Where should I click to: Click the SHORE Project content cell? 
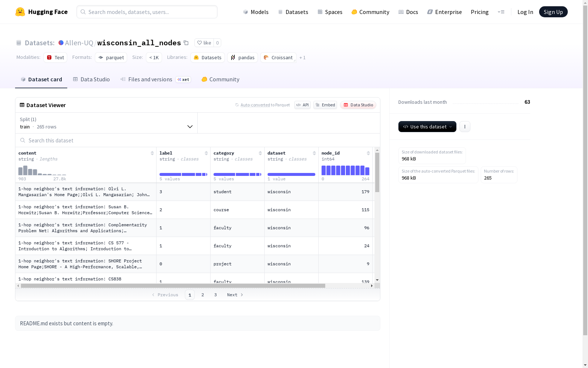86,264
